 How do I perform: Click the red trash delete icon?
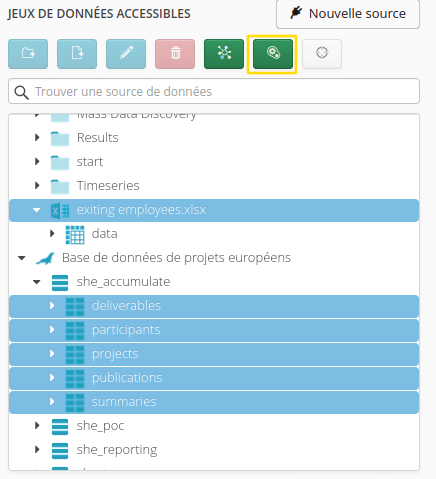[175, 54]
